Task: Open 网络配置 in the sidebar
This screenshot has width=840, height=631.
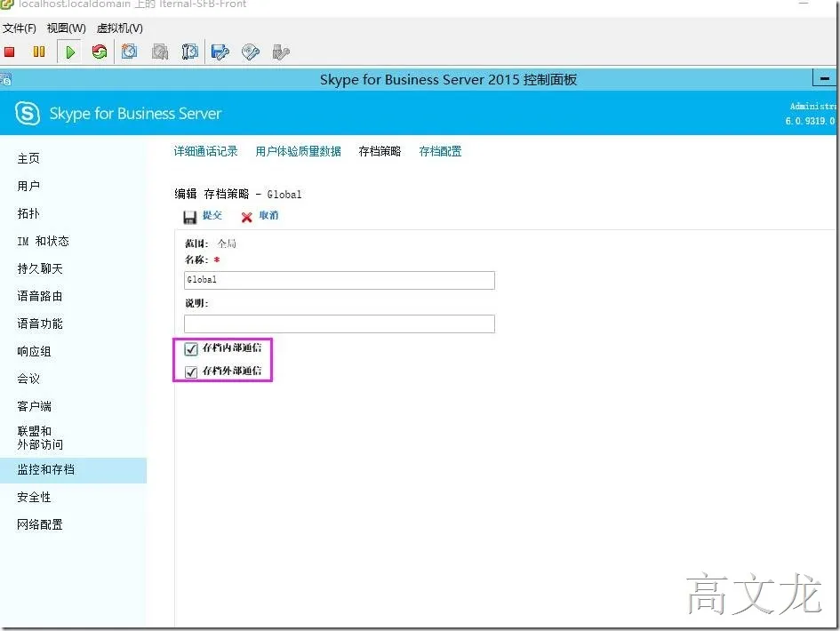Action: (40, 524)
